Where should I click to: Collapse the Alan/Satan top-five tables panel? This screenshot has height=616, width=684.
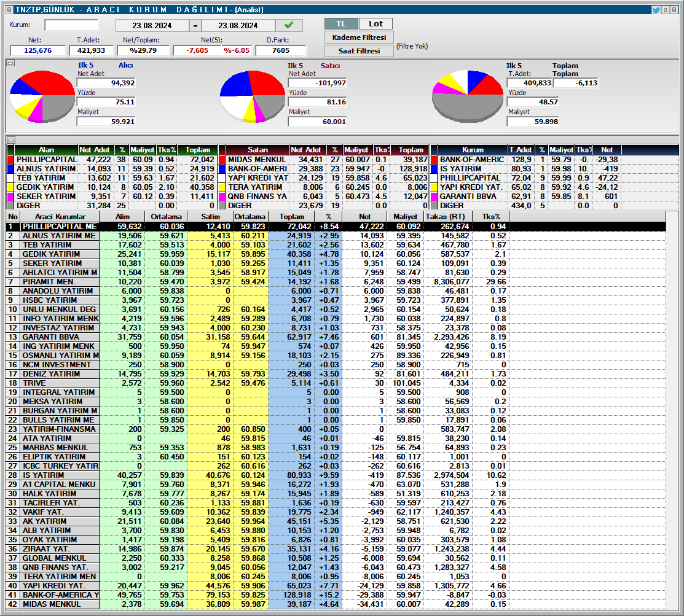pyautogui.click(x=11, y=140)
